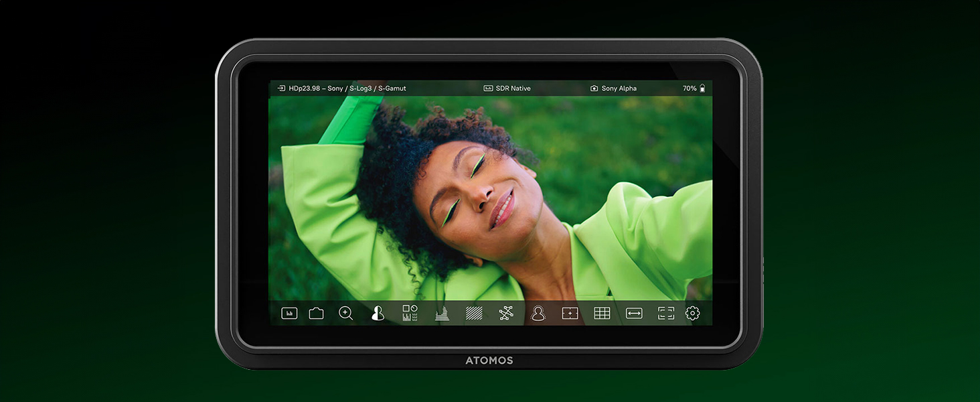
Task: Show the histogram peaks icon
Action: pyautogui.click(x=442, y=313)
